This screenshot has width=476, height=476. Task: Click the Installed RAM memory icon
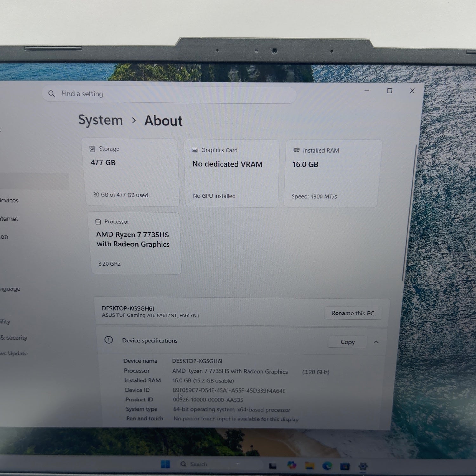pos(296,150)
